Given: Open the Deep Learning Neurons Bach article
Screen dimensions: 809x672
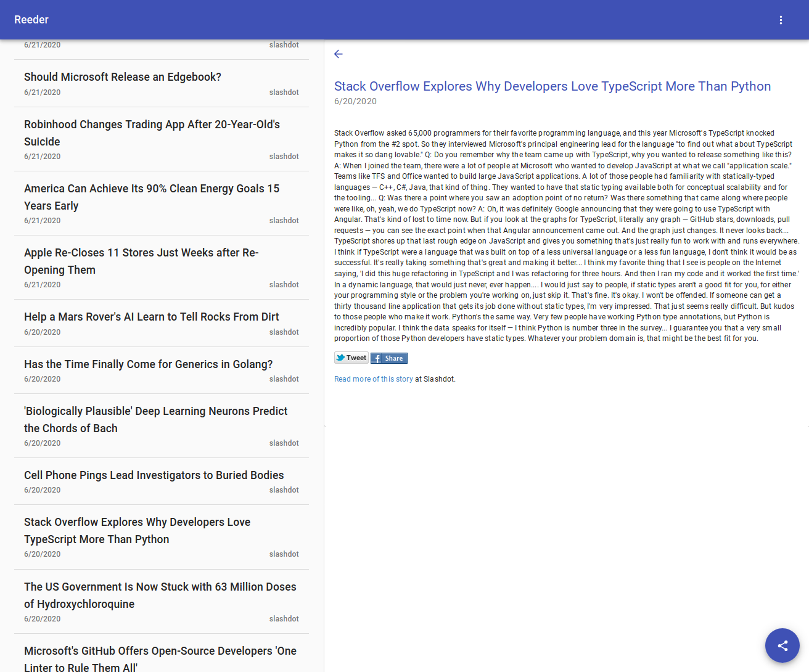Looking at the screenshot, I should tap(162, 426).
